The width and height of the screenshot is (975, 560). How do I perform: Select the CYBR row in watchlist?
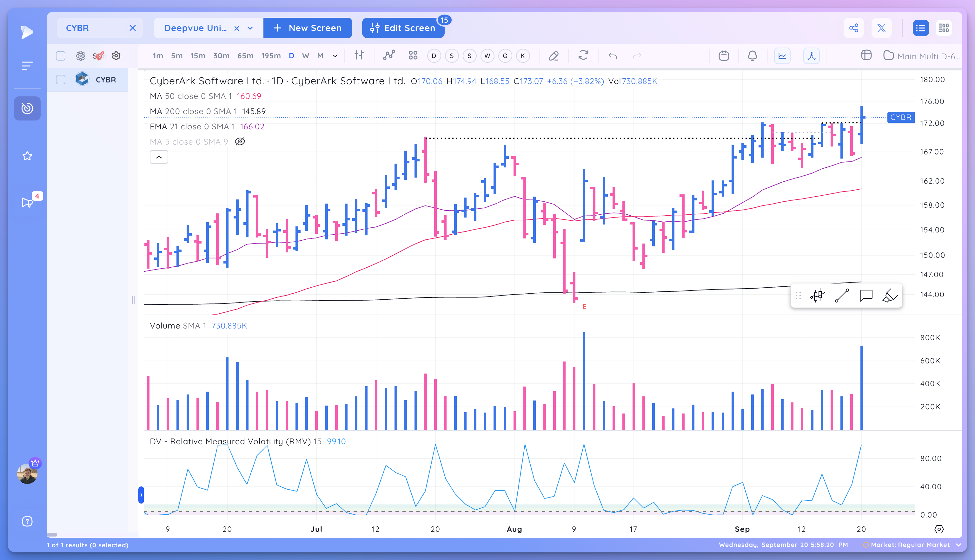[x=88, y=80]
